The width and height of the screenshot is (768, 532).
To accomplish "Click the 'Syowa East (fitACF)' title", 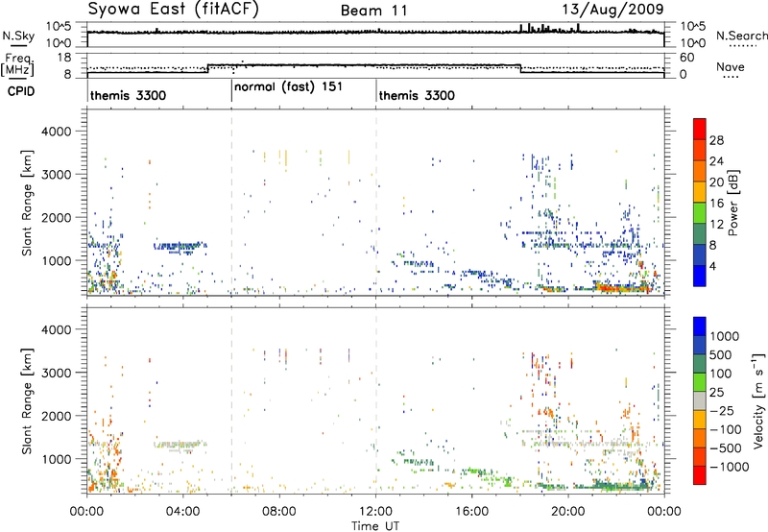I will pos(173,9).
